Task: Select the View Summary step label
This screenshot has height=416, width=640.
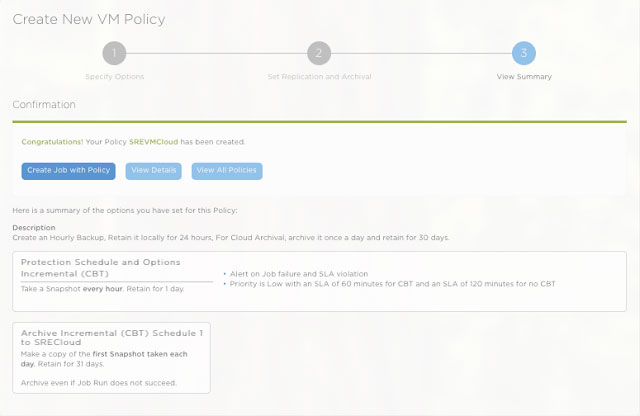Action: (523, 76)
